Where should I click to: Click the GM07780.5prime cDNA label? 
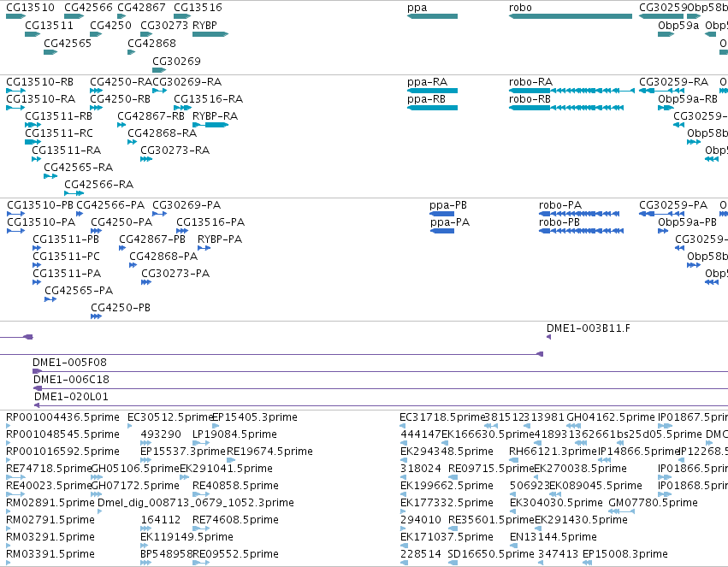(653, 503)
